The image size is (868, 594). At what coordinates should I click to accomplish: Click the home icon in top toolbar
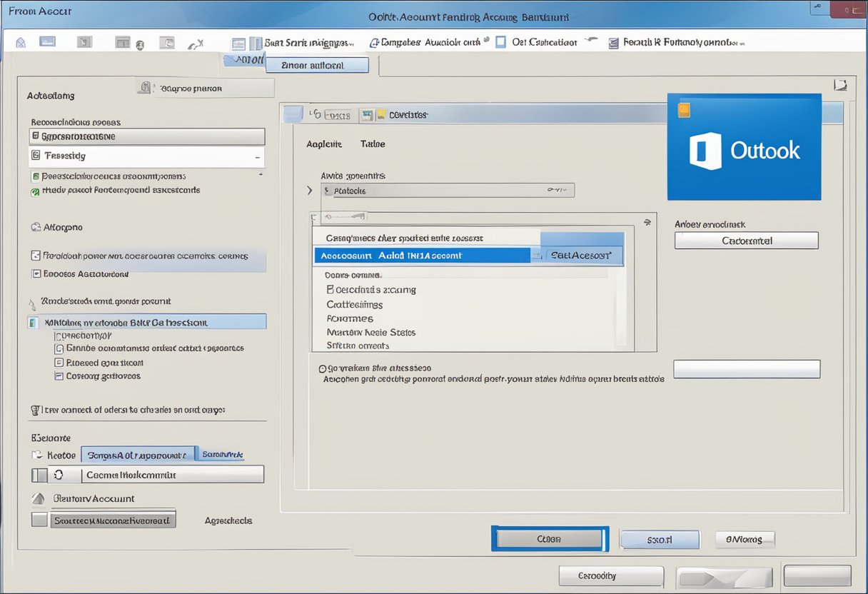[x=21, y=43]
